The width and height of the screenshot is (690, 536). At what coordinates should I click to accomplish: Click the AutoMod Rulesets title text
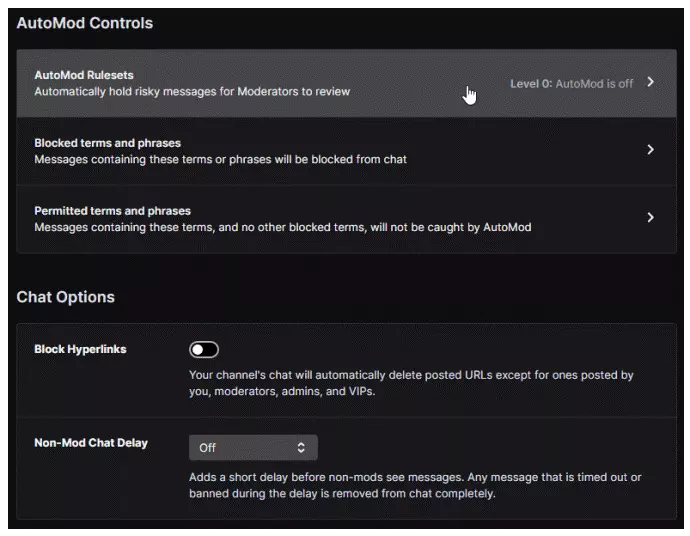coord(84,75)
